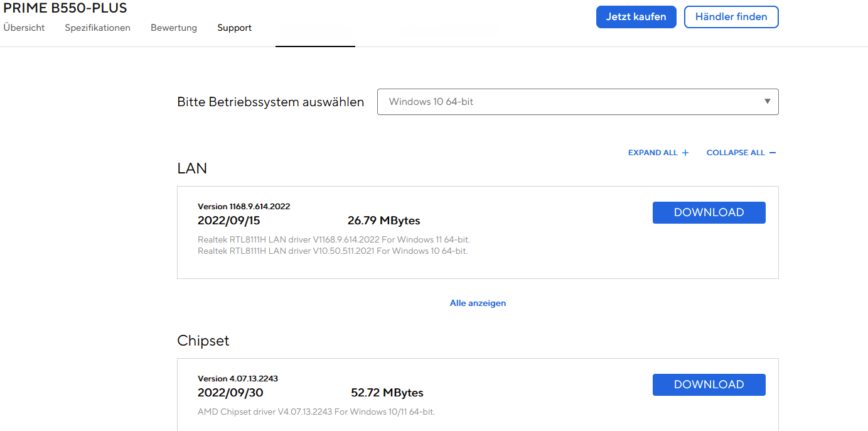Click the Chipset section heading

[x=203, y=341]
